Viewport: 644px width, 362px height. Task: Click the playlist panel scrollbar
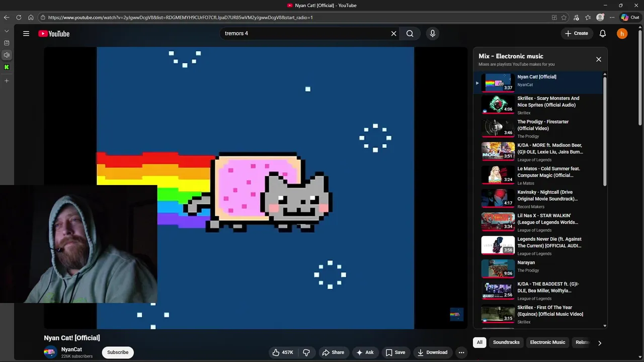click(605, 131)
